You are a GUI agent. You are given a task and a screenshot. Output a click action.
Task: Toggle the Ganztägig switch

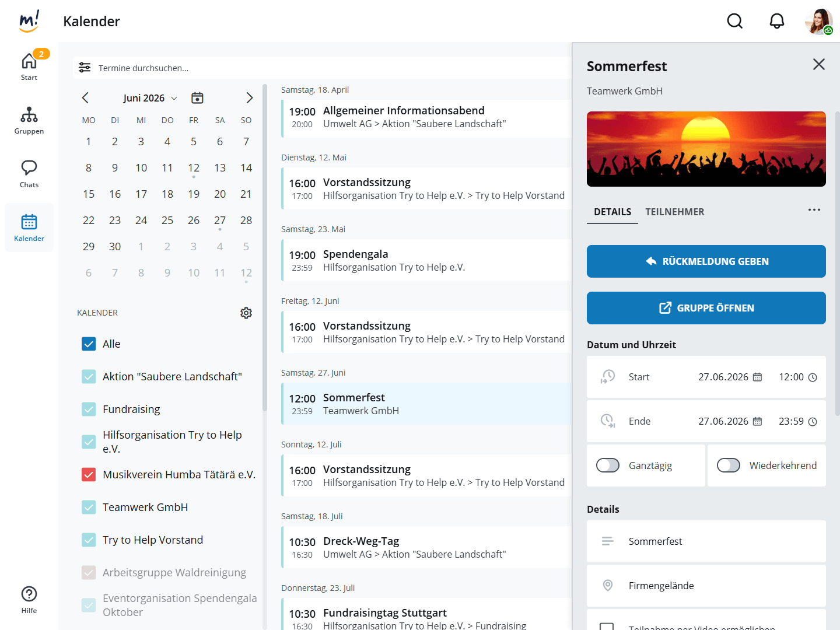[x=608, y=466]
